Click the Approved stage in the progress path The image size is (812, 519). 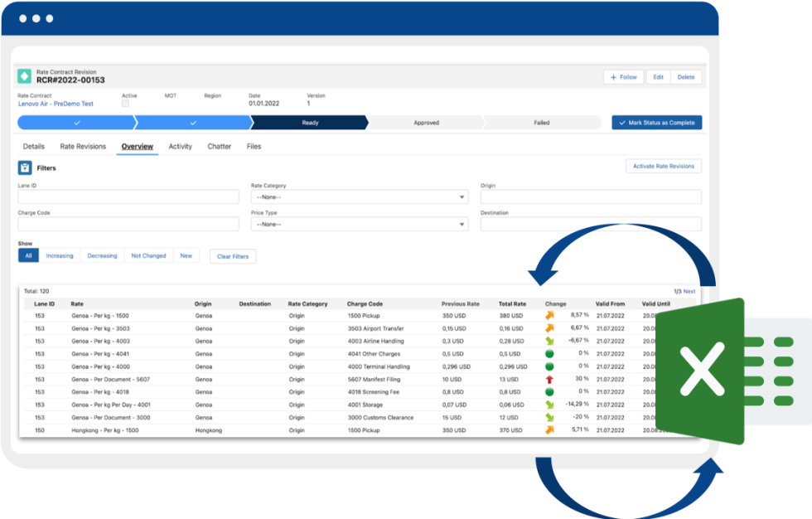pyautogui.click(x=428, y=121)
